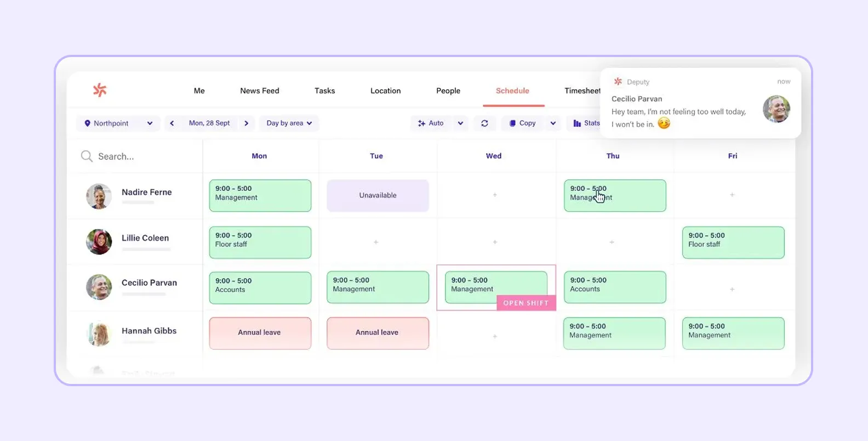Go to the People tab

tap(448, 91)
